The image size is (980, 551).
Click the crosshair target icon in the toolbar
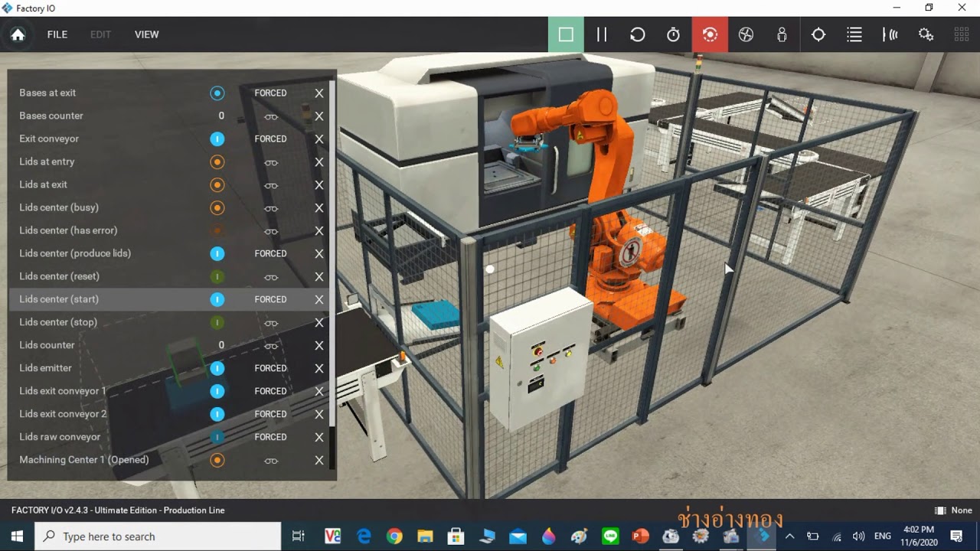(x=818, y=34)
